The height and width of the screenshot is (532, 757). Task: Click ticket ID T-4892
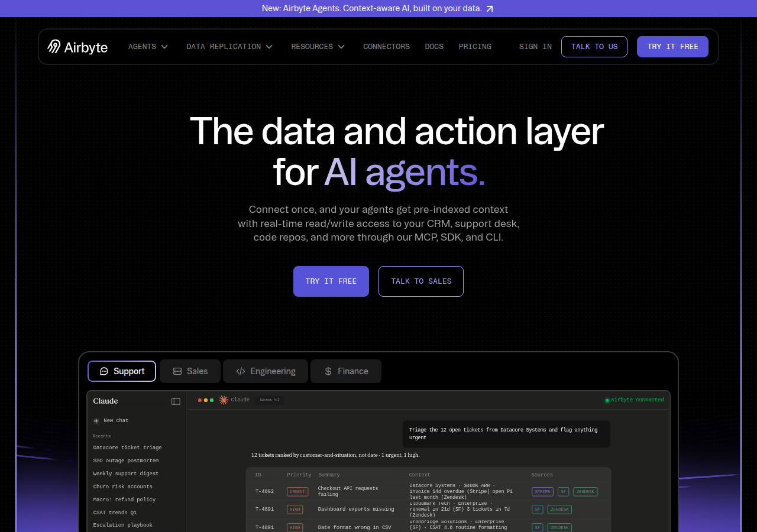(264, 492)
